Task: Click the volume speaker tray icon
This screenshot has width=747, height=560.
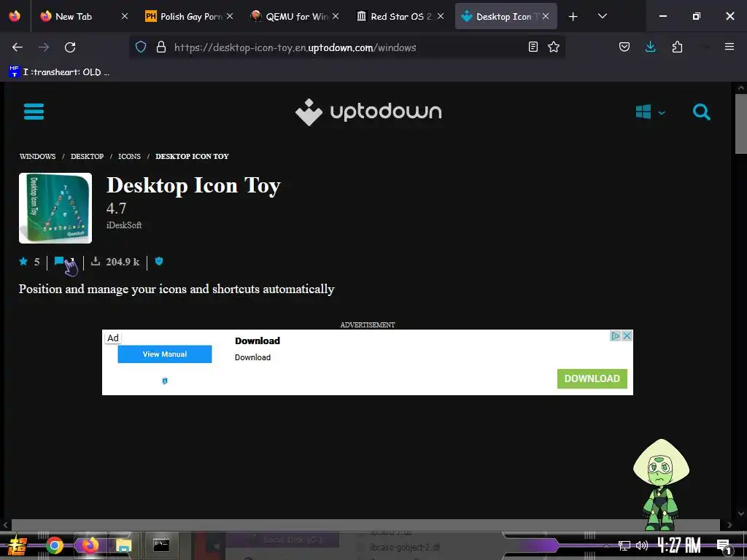Action: 642,545
